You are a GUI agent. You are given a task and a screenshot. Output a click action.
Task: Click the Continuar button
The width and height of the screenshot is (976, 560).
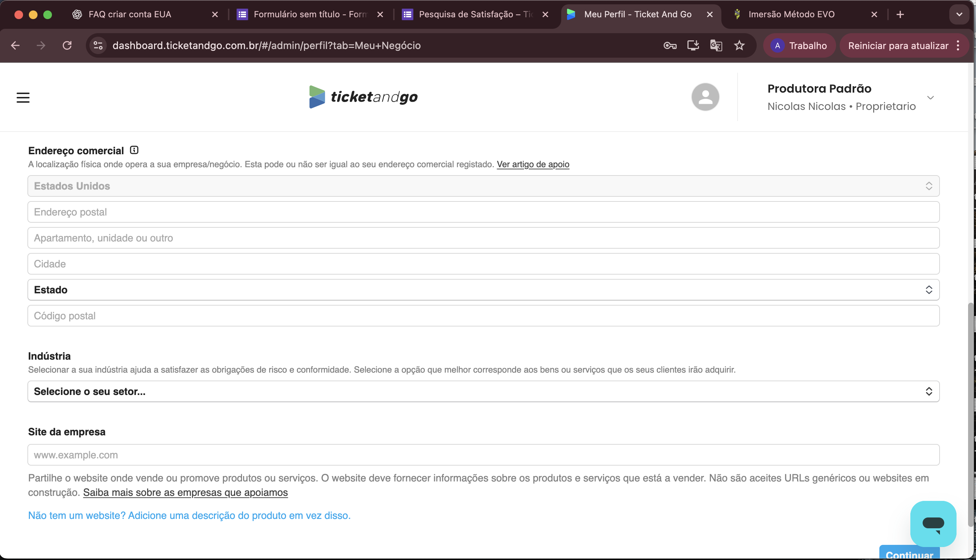point(909,553)
